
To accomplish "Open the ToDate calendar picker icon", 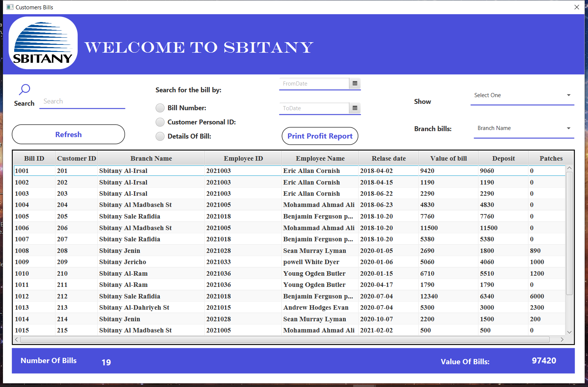I will click(355, 108).
